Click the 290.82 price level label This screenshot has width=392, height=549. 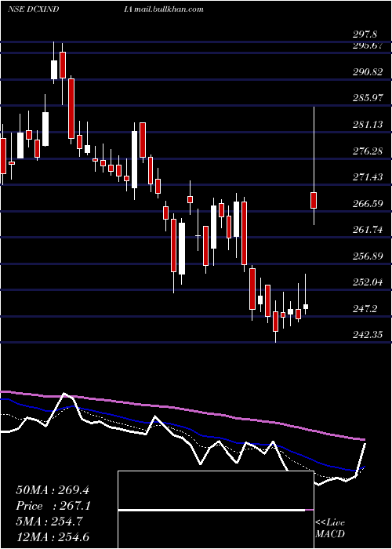pos(367,72)
